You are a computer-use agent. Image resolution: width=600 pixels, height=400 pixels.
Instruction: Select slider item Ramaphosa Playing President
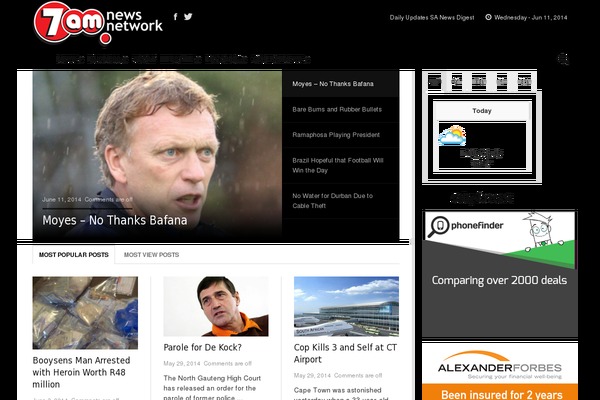click(x=340, y=135)
